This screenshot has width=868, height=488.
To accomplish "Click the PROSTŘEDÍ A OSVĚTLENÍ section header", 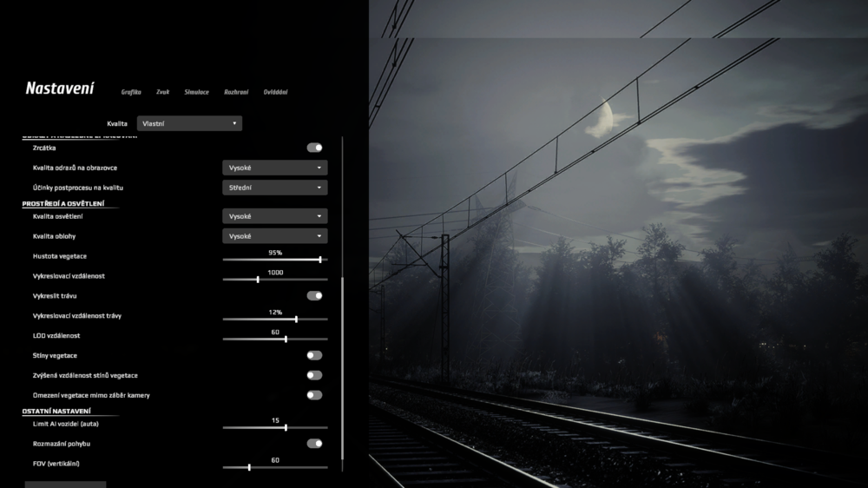I will pos(63,204).
